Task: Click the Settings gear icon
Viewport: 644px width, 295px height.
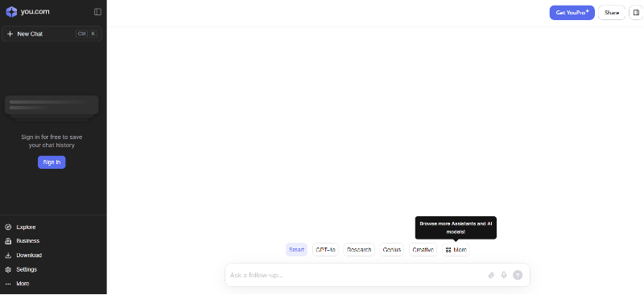Action: 8,269
